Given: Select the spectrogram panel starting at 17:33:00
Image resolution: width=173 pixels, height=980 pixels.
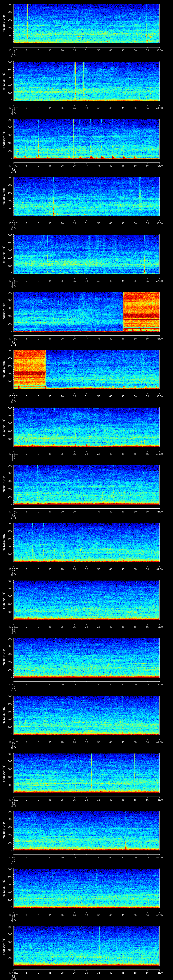Looking at the screenshot, I should click(87, 255).
